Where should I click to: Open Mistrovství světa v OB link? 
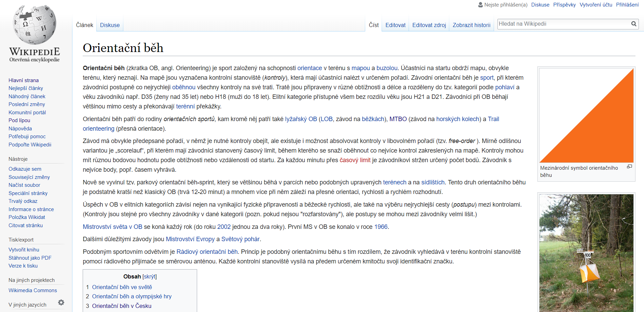[x=112, y=227]
